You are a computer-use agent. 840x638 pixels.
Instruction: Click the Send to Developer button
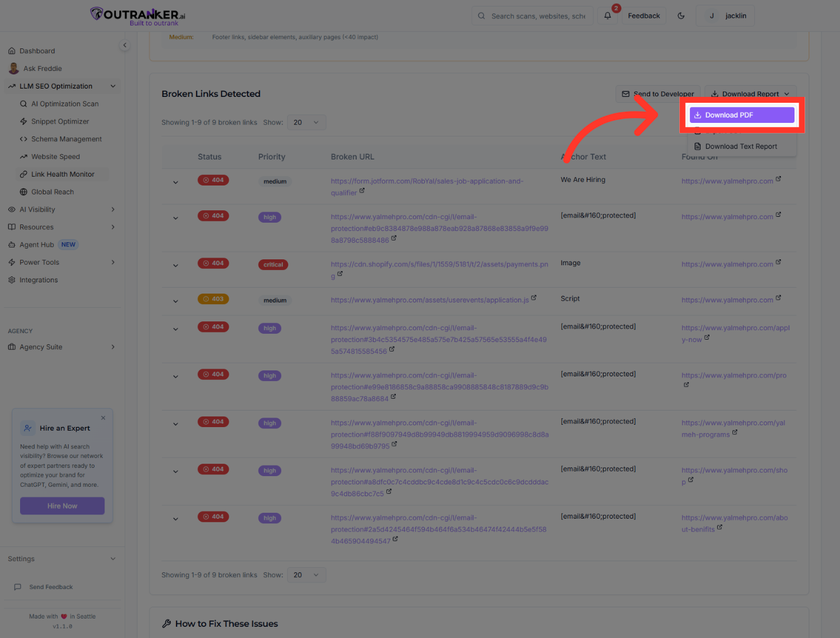tap(658, 94)
